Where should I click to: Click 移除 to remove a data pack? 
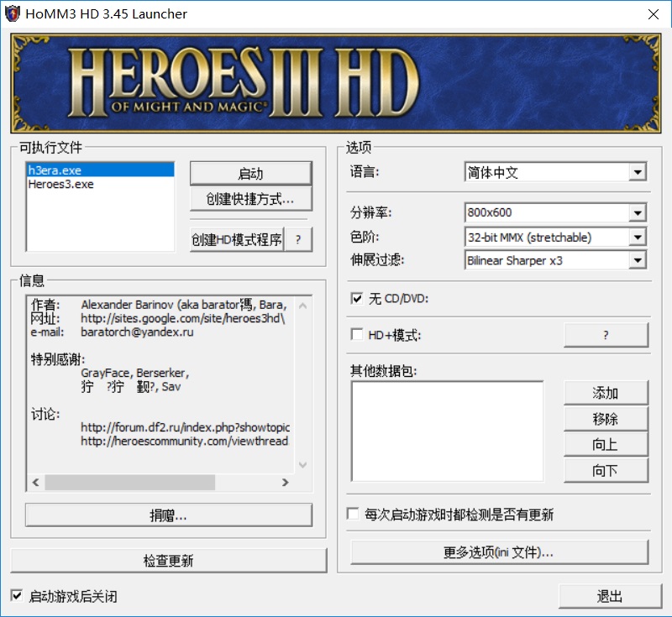606,419
